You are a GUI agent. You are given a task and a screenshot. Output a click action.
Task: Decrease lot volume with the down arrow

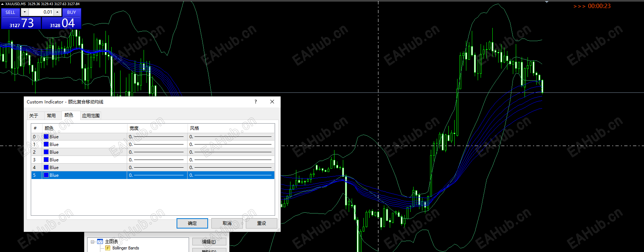click(25, 12)
